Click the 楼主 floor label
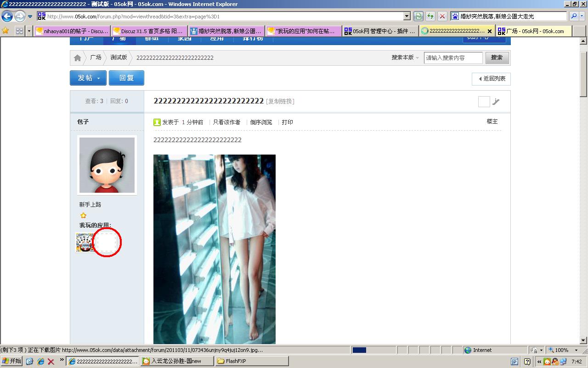This screenshot has height=368, width=588. tap(492, 121)
